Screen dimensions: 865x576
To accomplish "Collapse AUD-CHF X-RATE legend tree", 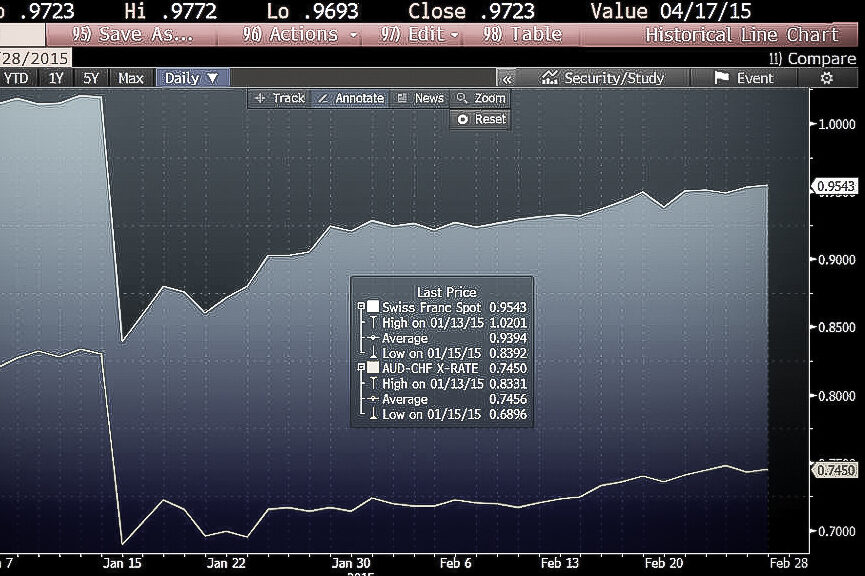I will (360, 368).
